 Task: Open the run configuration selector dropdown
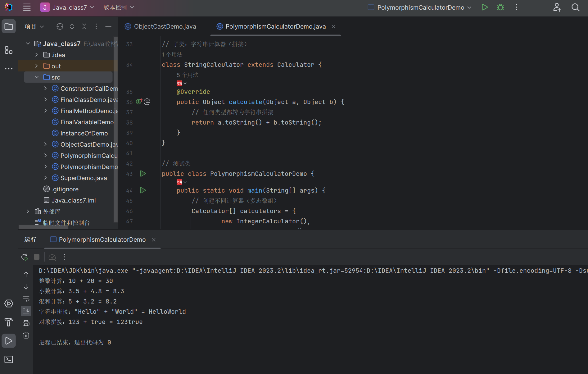pos(419,7)
